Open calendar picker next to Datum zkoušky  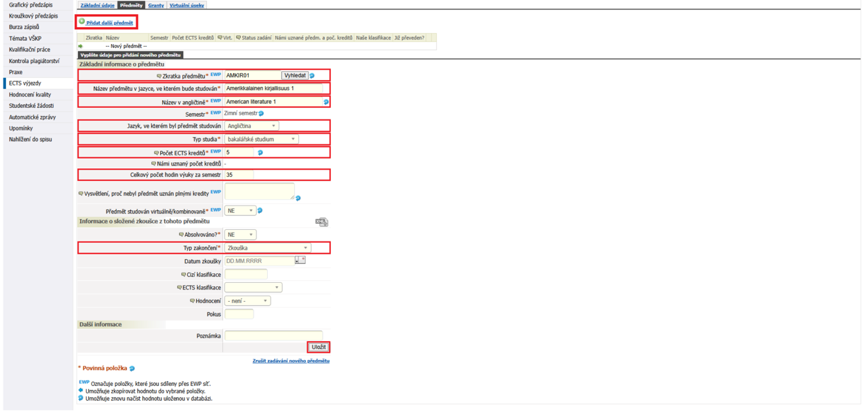pyautogui.click(x=298, y=260)
